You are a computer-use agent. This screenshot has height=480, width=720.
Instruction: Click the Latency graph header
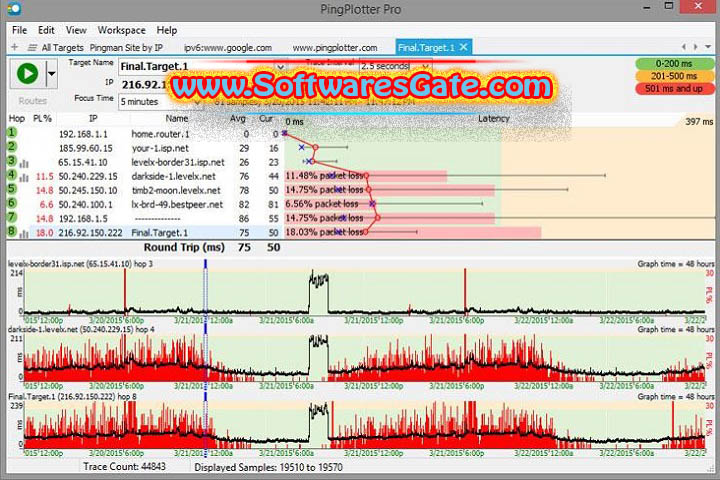coord(494,119)
